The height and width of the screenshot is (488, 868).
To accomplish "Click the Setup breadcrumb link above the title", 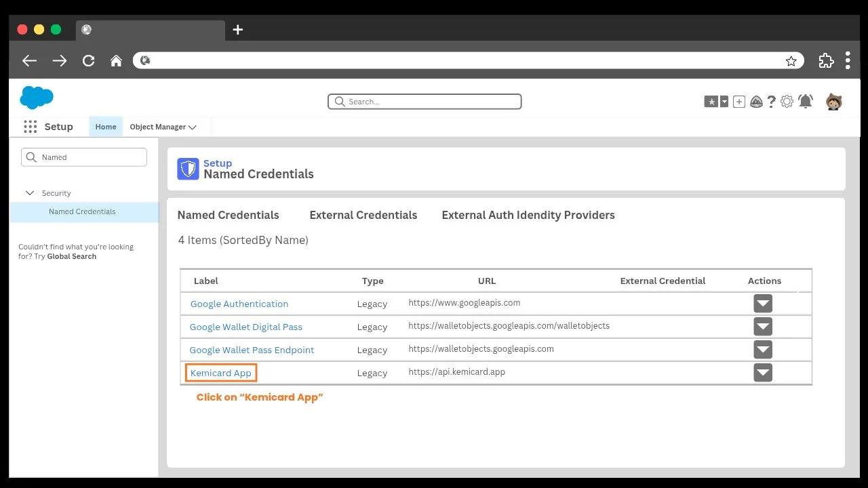I will [218, 163].
